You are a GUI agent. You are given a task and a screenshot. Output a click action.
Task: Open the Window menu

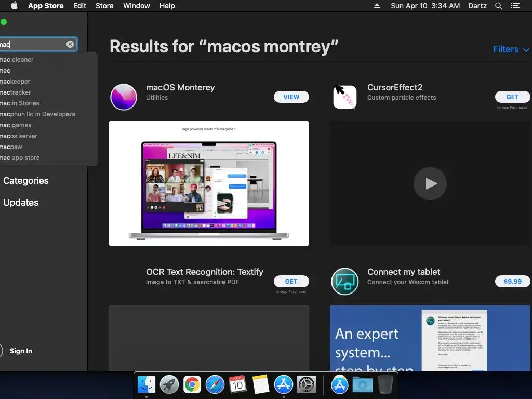pos(137,6)
